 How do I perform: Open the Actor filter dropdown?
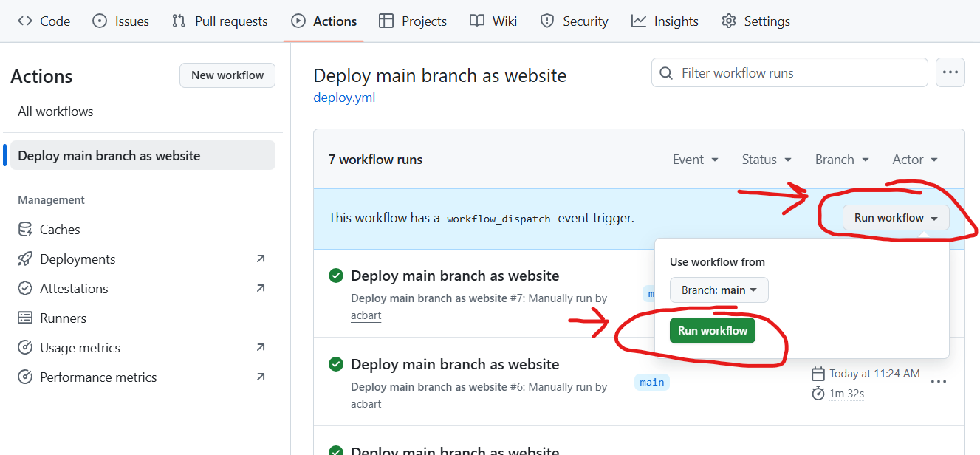coord(914,159)
